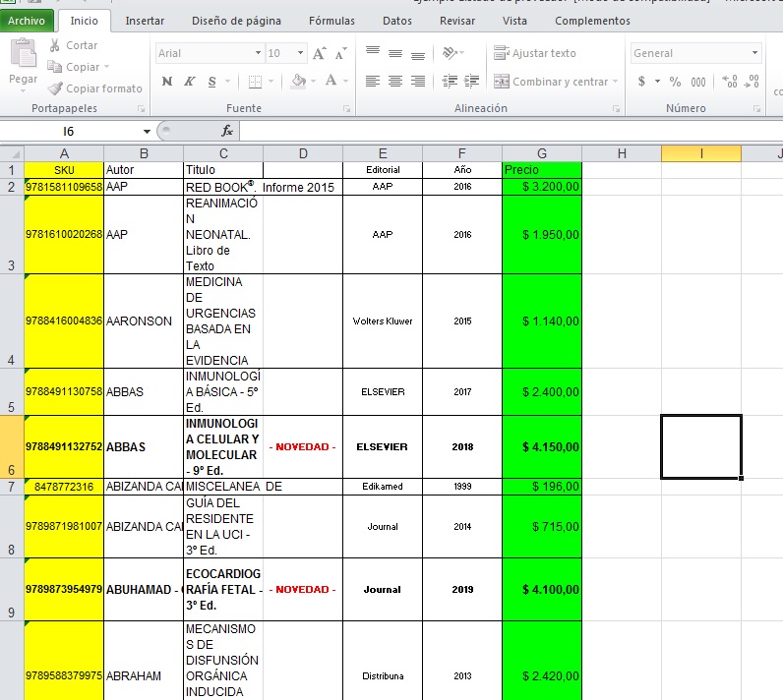Select column A header

pos(64,153)
